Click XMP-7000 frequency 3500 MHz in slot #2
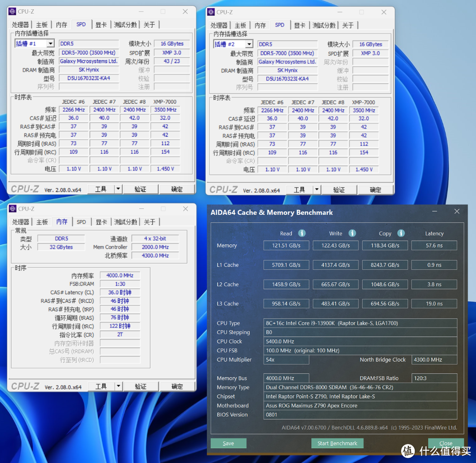The height and width of the screenshot is (463, 476). [x=364, y=111]
